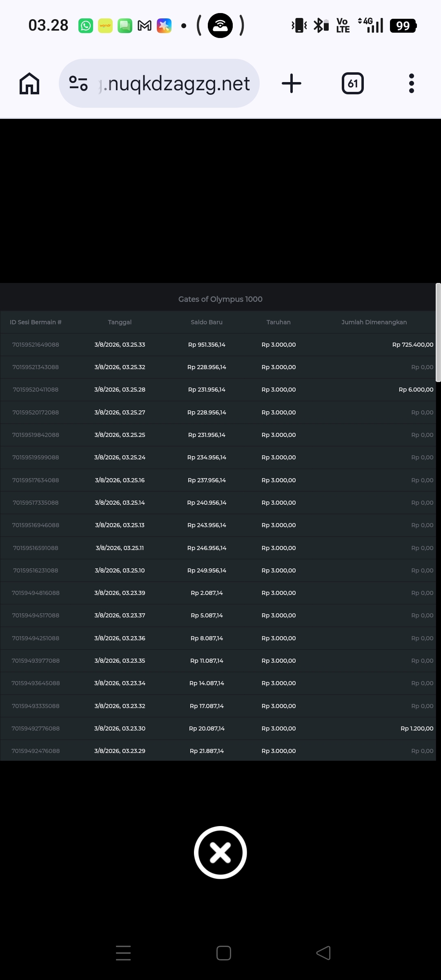The image size is (441, 980).
Task: Open session ID 70159521649088
Action: pos(36,345)
